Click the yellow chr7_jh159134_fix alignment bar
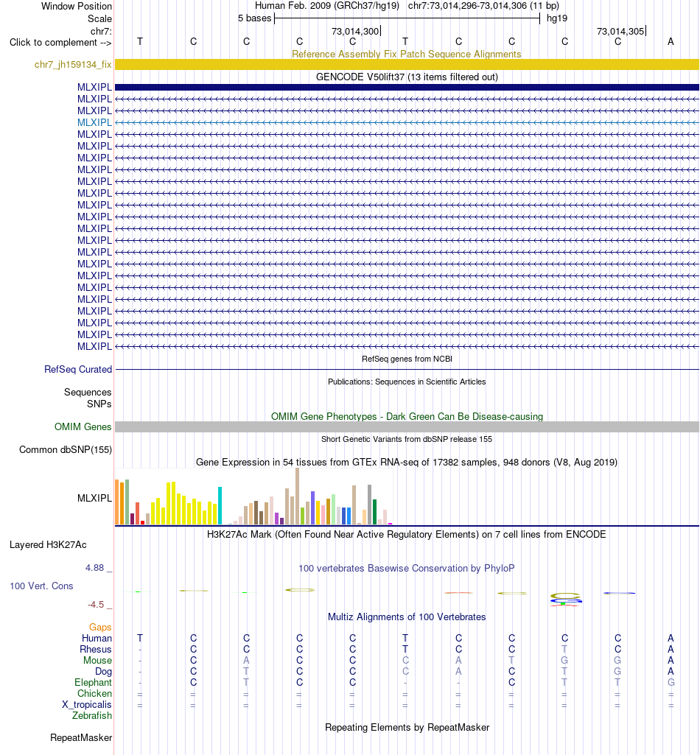 (407, 65)
